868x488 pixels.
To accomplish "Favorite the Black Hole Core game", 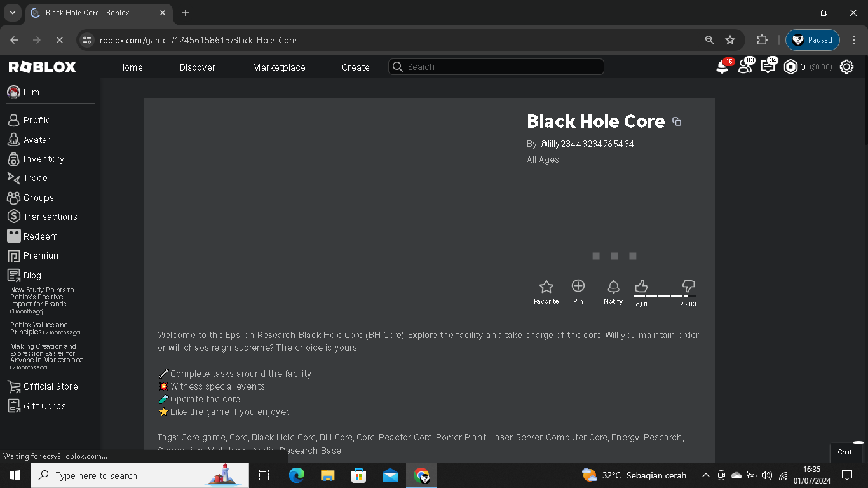I will coord(546,292).
